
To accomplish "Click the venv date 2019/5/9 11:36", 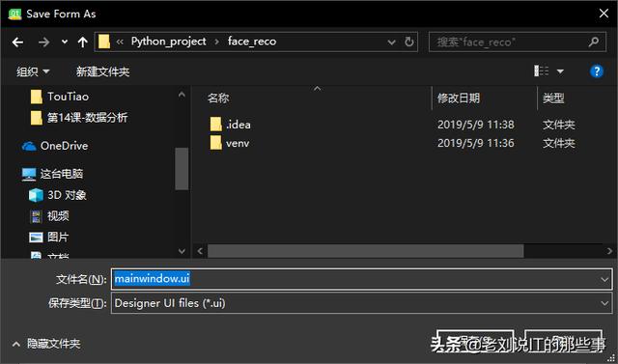I will pos(476,143).
